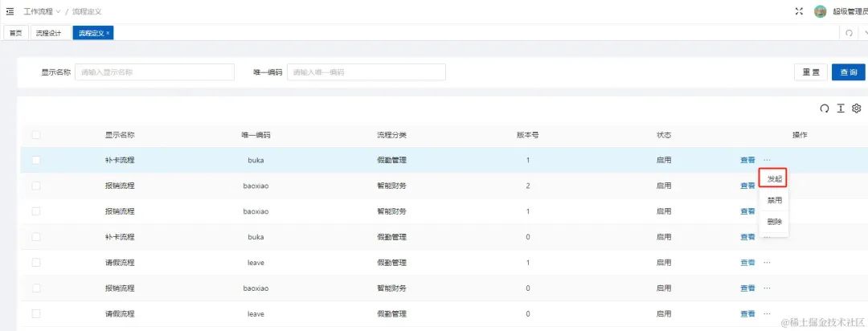Image resolution: width=868 pixels, height=331 pixels.
Task: Check the 报销流程 version 0 row checkbox
Action: coord(36,288)
